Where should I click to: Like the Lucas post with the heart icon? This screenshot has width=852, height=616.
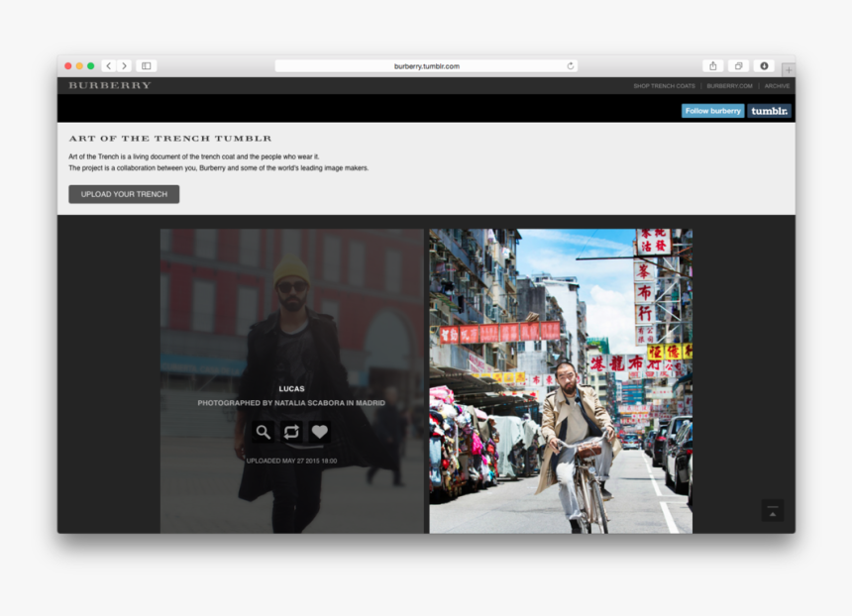[x=319, y=432]
